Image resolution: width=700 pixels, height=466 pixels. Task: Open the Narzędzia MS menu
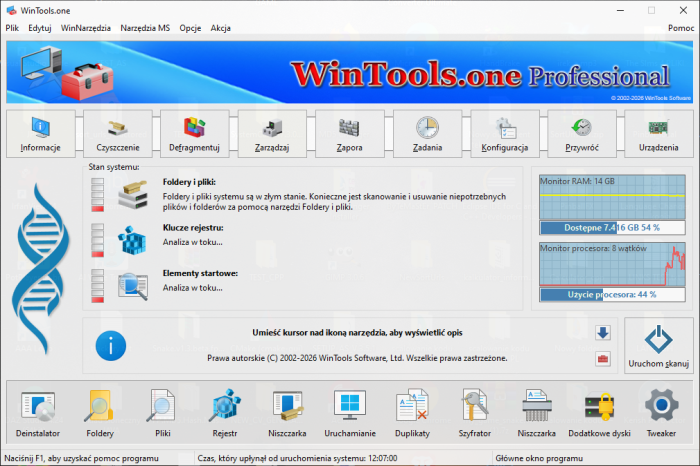(x=145, y=28)
